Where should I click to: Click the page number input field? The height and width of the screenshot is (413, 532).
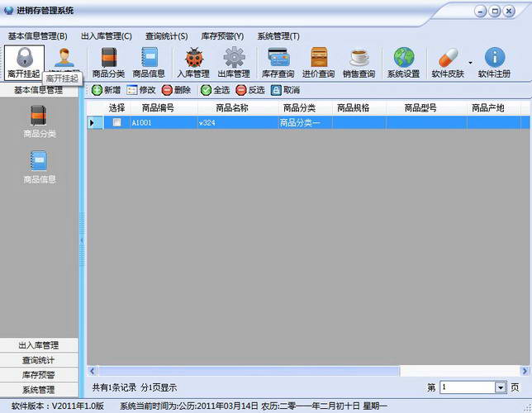click(468, 387)
